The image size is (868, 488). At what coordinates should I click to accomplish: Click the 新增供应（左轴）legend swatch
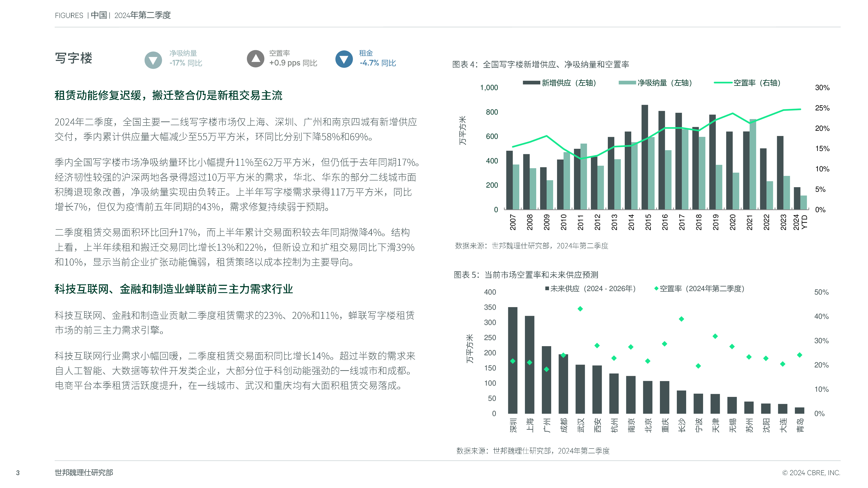[531, 82]
